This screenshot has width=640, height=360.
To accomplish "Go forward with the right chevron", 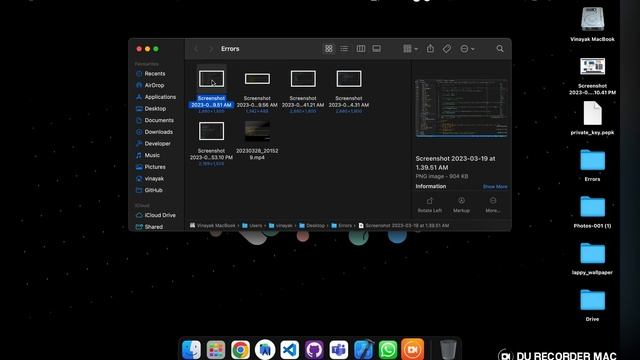I will 211,49.
